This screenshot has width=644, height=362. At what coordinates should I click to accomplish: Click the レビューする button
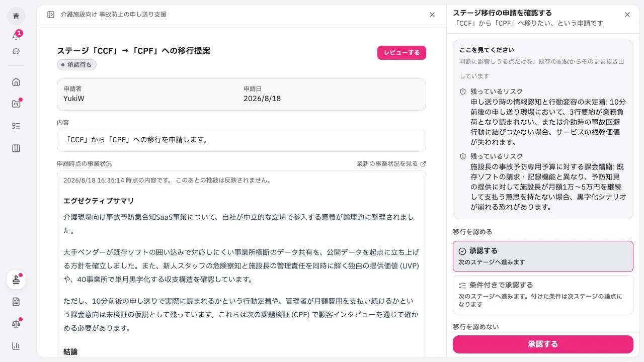401,53
